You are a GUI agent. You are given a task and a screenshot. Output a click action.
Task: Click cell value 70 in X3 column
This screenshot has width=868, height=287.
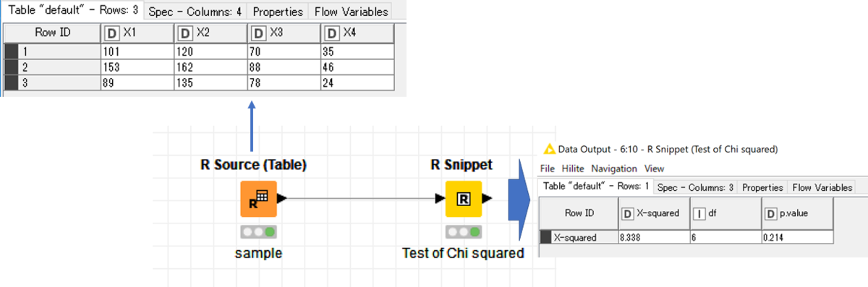tap(284, 51)
